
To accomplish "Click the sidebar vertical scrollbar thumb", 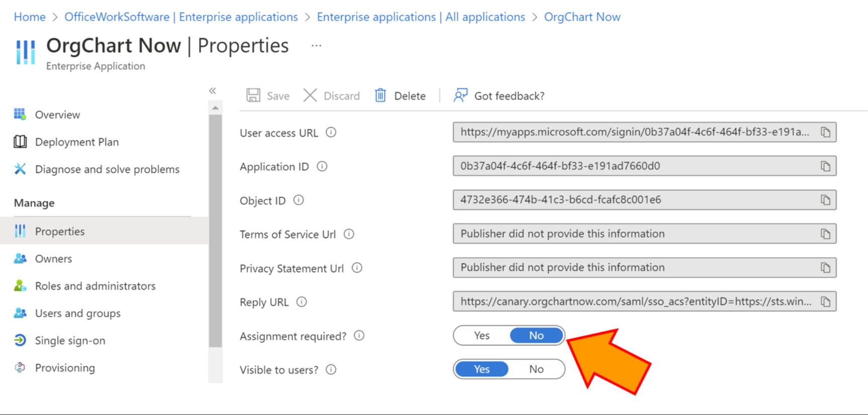I will 215,231.
